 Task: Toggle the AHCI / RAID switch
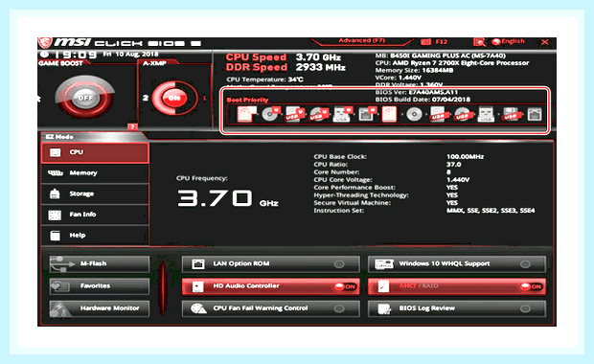456,286
